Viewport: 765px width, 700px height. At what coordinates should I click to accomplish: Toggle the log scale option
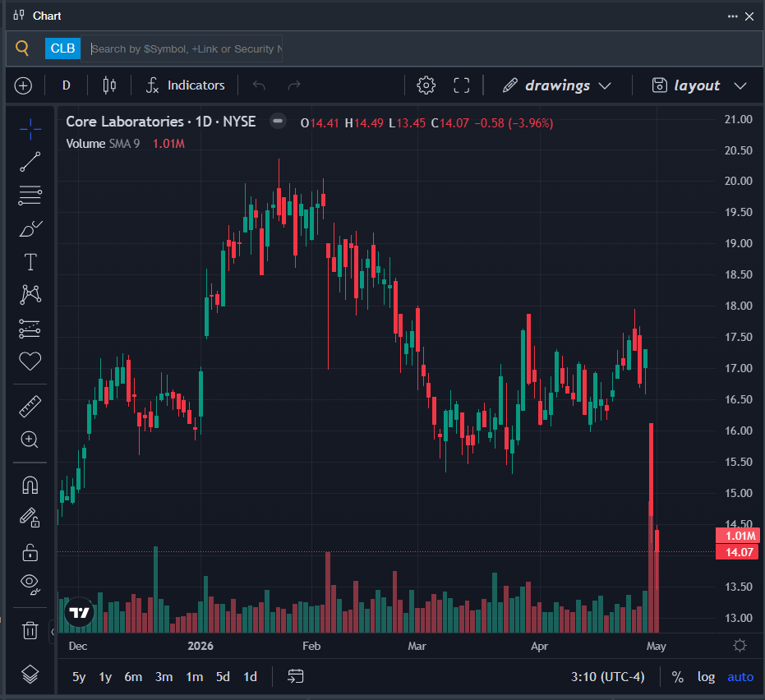tap(706, 677)
